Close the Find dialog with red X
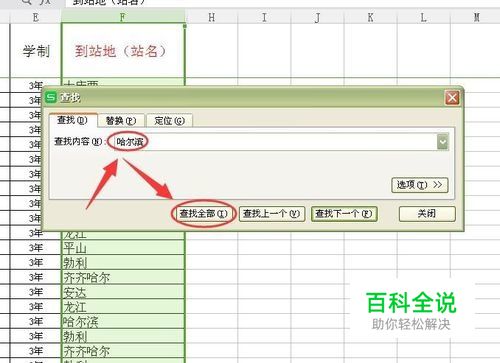The height and width of the screenshot is (363, 500). click(452, 98)
